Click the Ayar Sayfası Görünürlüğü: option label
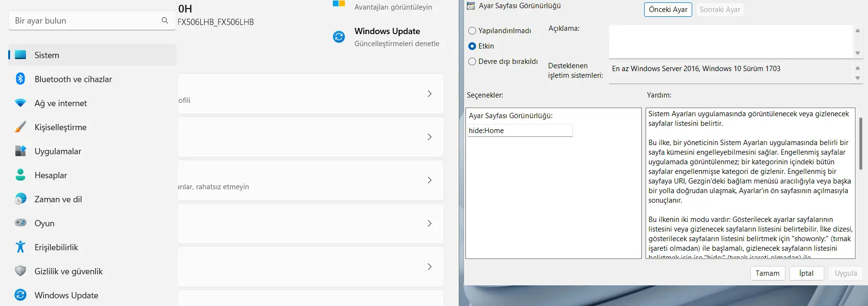This screenshot has height=306, width=868. [511, 116]
